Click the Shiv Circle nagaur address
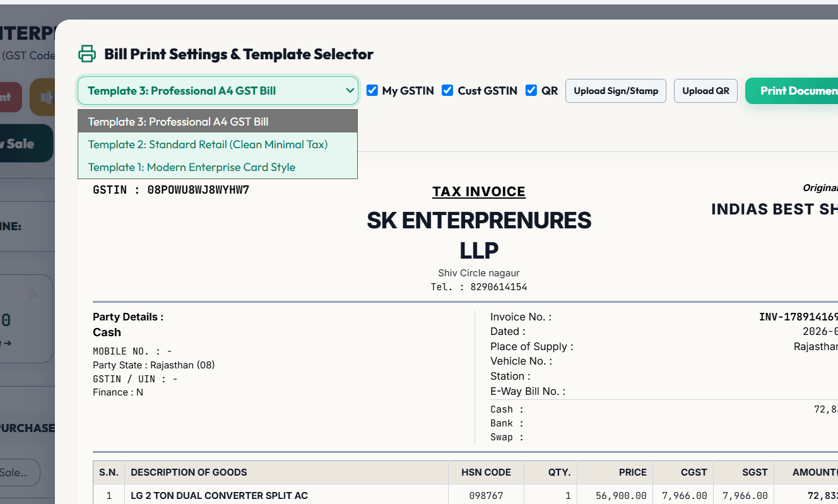 [479, 273]
